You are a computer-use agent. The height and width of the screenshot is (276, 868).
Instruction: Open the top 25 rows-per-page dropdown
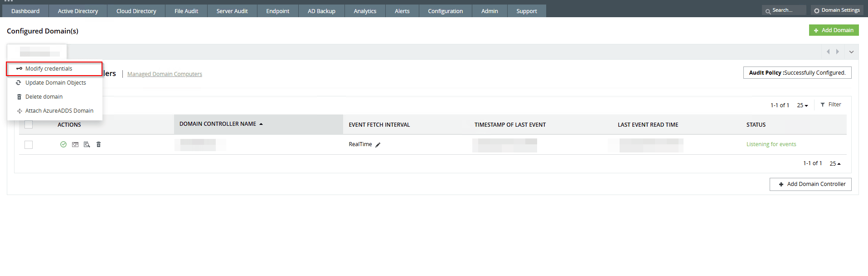pyautogui.click(x=802, y=105)
